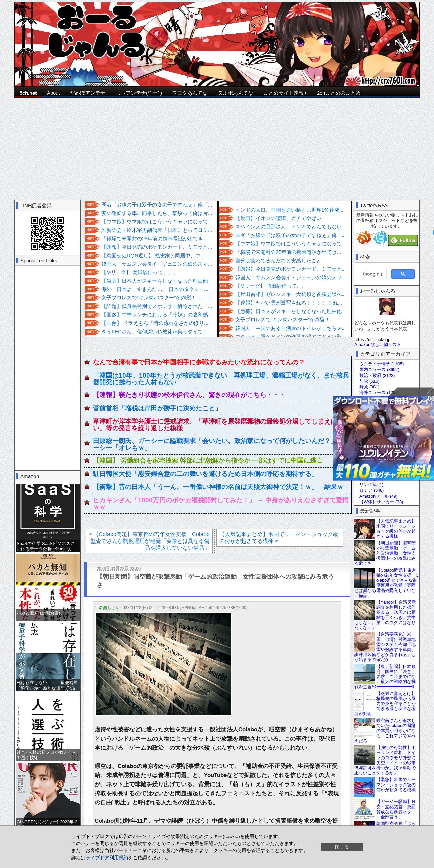Open recent post 【Yahoo!】台湾民意調査
This screenshot has width=434, height=868.
[x=385, y=615]
